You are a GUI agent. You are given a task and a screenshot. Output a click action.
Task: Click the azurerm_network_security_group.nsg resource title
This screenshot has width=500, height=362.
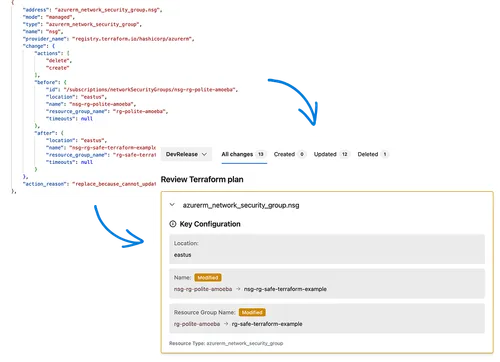point(241,205)
